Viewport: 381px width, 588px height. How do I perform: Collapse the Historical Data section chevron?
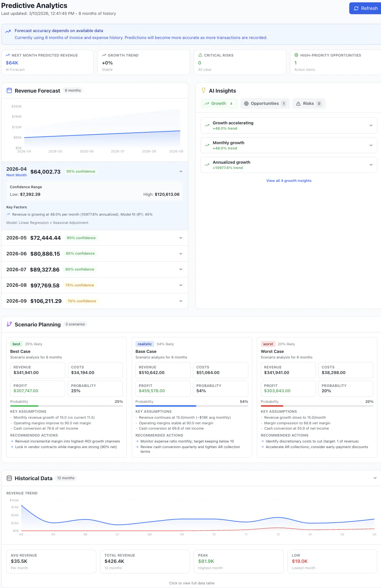coord(375,478)
